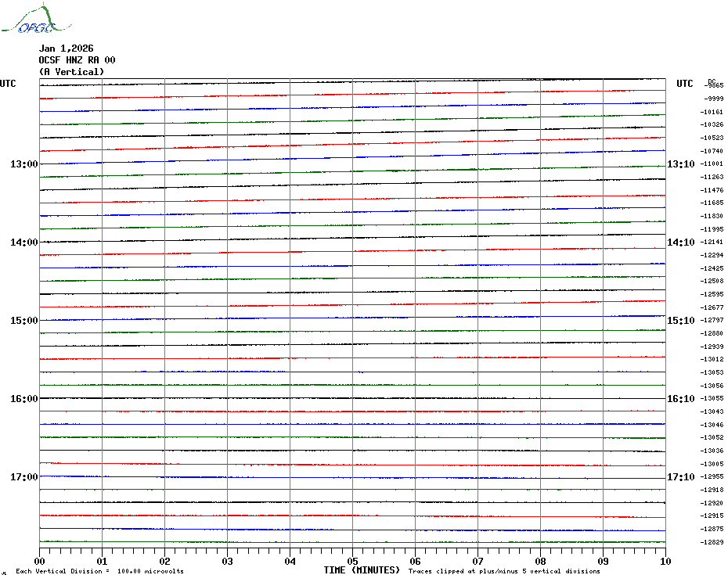Select the 17:10 time label on right
Image resolution: width=728 pixels, height=582 pixels.
pos(680,477)
